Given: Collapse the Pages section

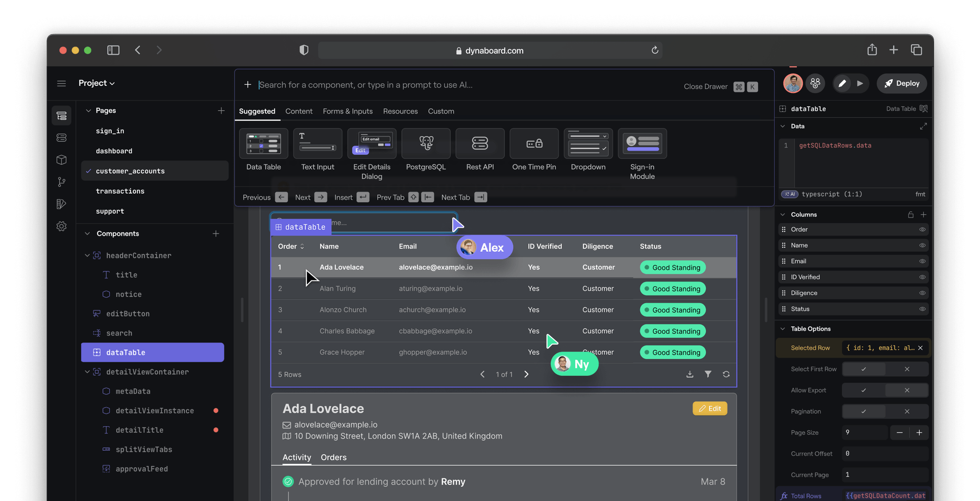Looking at the screenshot, I should (88, 110).
